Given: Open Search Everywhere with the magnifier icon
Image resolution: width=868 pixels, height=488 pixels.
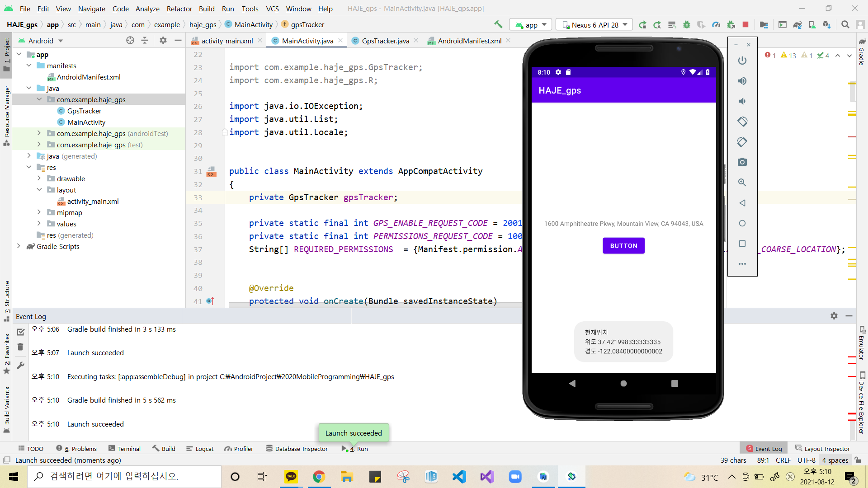Looking at the screenshot, I should [845, 24].
